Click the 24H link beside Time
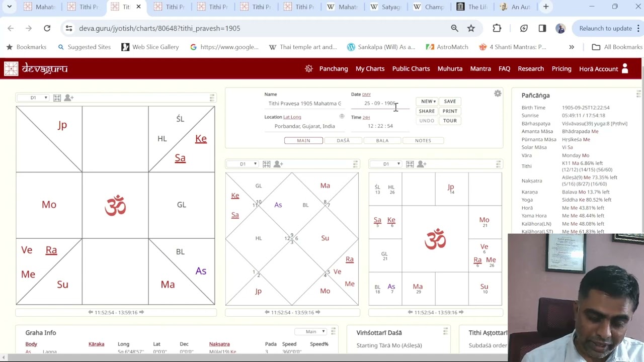 (366, 118)
